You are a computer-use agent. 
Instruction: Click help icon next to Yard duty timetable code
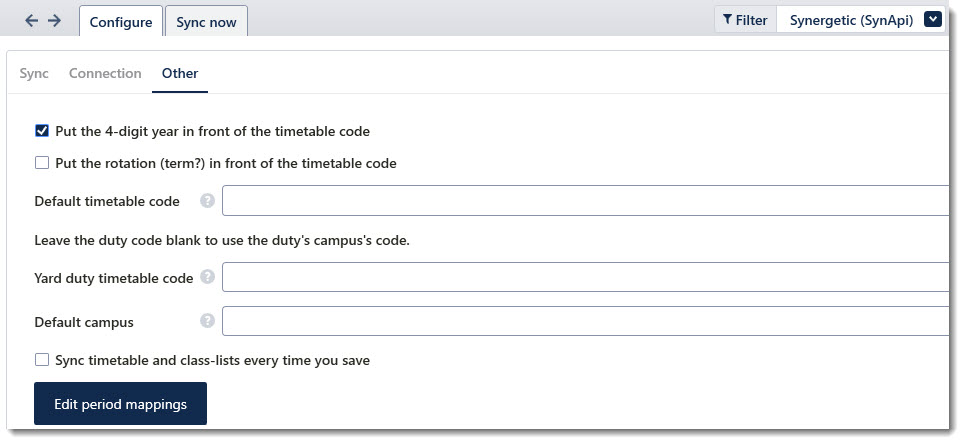click(x=207, y=277)
